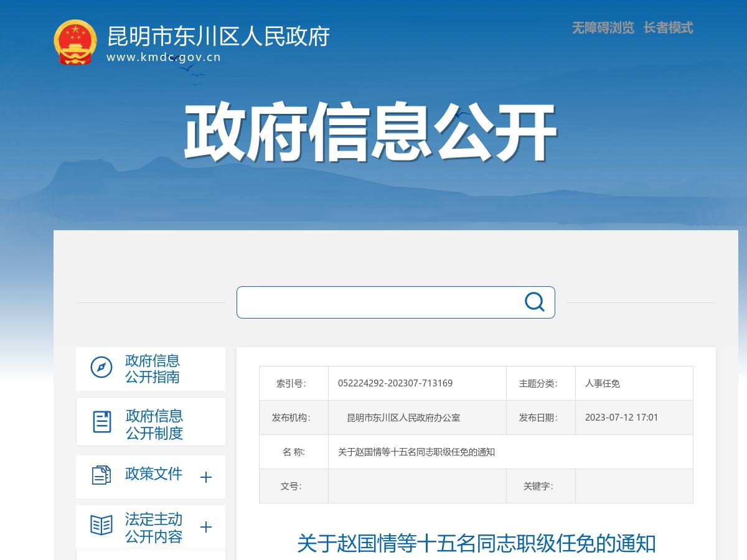Screen dimensions: 747x560
Task: Open 法定主动公开内容 menu item
Action: point(151,527)
